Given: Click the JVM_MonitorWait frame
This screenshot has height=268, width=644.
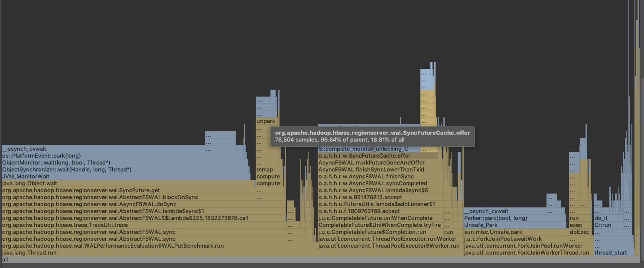Looking at the screenshot, I should point(126,176).
